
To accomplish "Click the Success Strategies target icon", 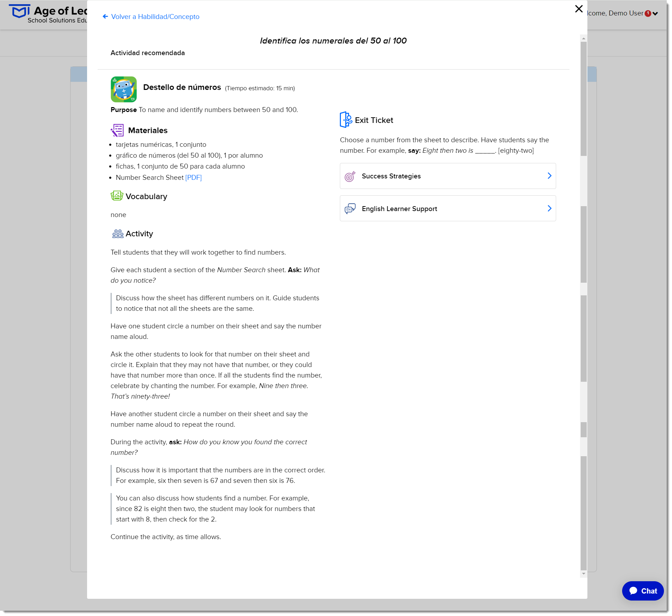I will pos(350,176).
